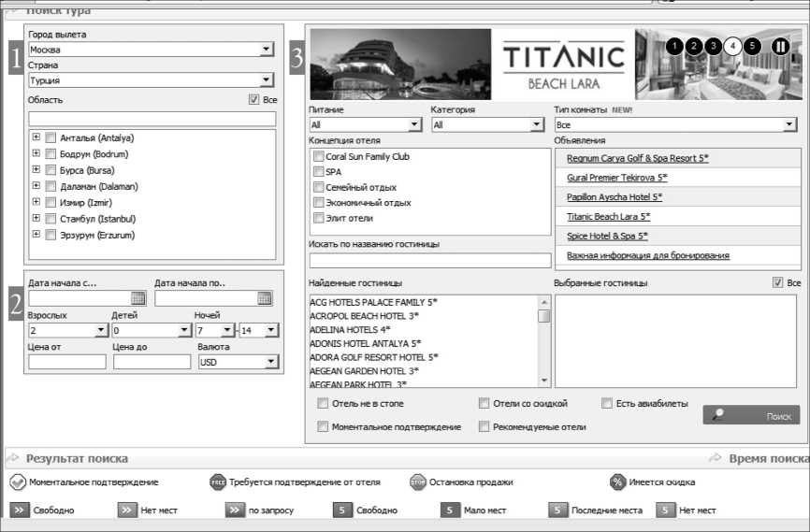
Task: Open the Валюта currency dropdown
Action: [x=271, y=362]
